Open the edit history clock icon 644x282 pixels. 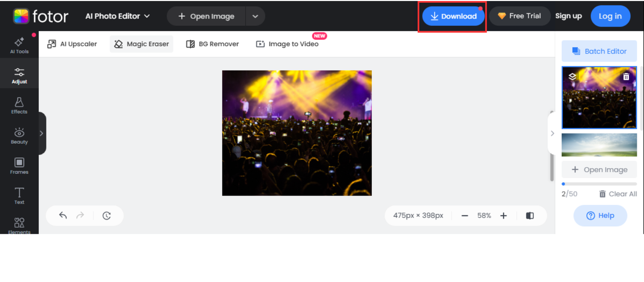pos(107,216)
